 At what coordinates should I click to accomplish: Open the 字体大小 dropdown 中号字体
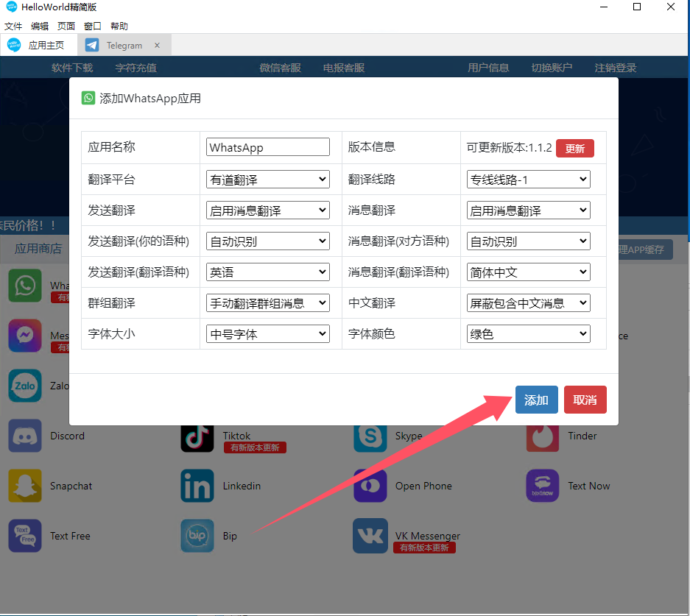coord(267,333)
